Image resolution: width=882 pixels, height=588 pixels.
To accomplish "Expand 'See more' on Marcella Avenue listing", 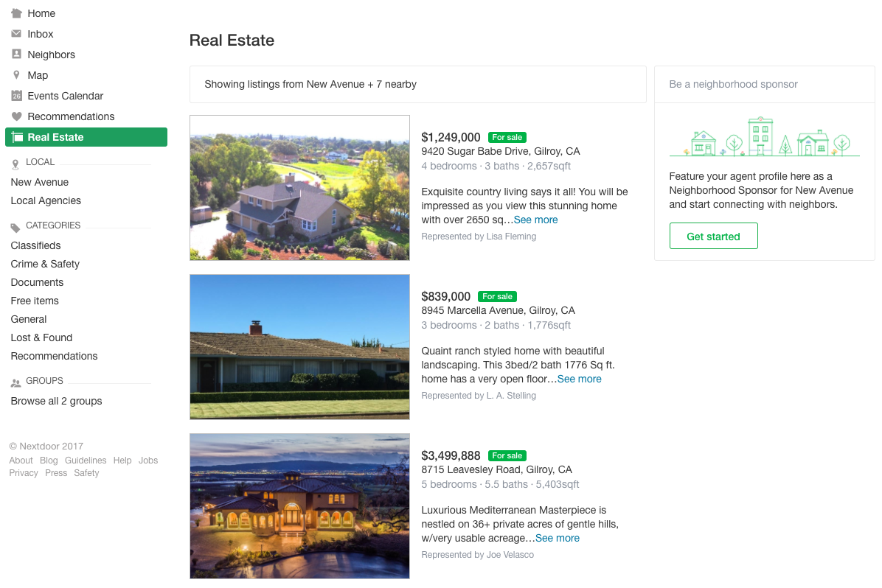I will pyautogui.click(x=579, y=379).
